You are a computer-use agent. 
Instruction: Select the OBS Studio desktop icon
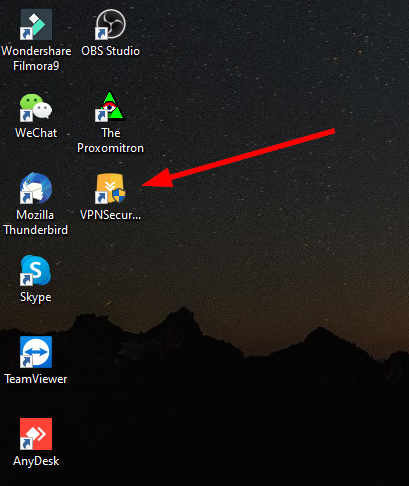[110, 24]
